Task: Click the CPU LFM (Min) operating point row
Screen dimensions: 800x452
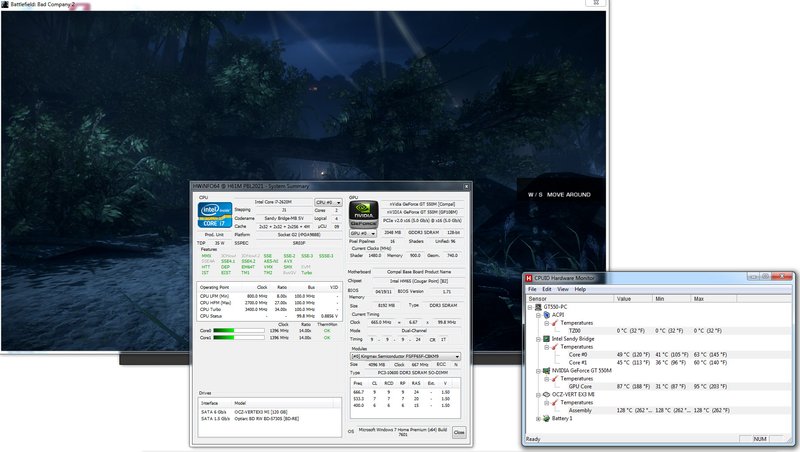Action: 269,296
